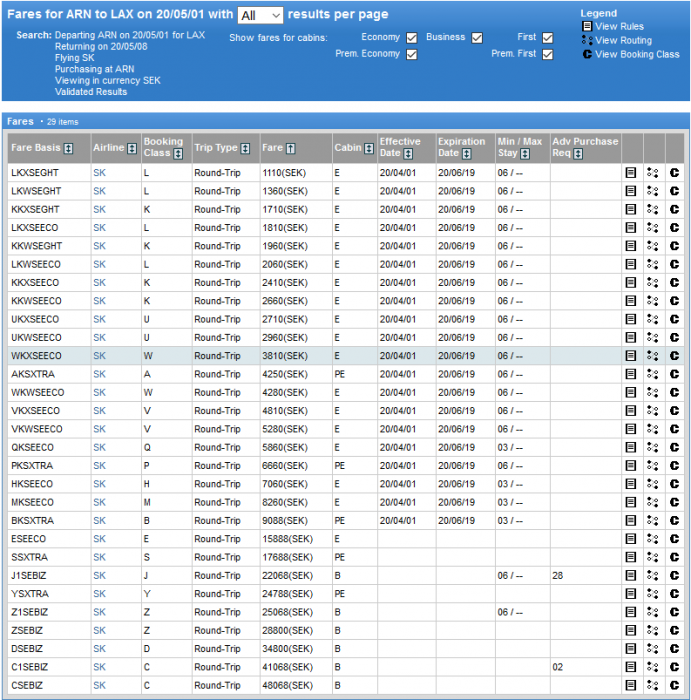Show booking class for PKSXTRA fare

coord(674,466)
